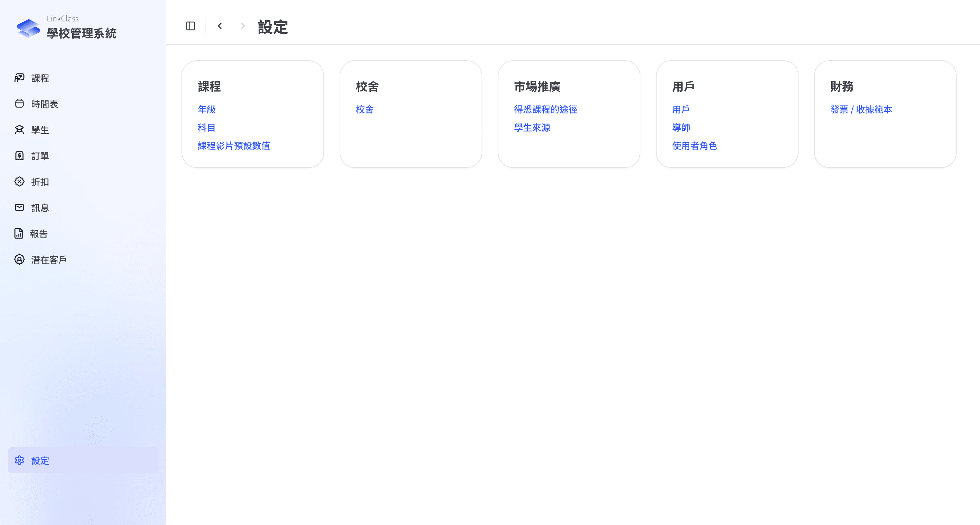Go forward with the right chevron
The width and height of the screenshot is (980, 525).
coord(243,26)
